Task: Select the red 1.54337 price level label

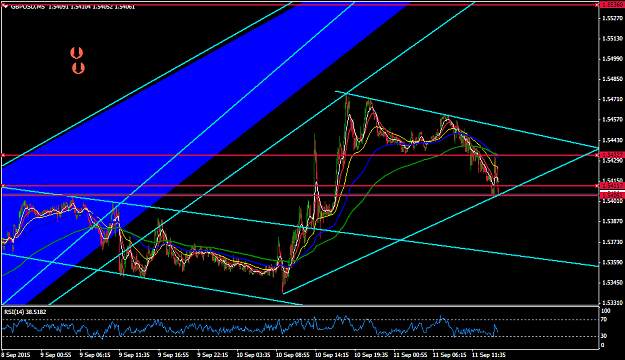Action: pyautogui.click(x=613, y=155)
